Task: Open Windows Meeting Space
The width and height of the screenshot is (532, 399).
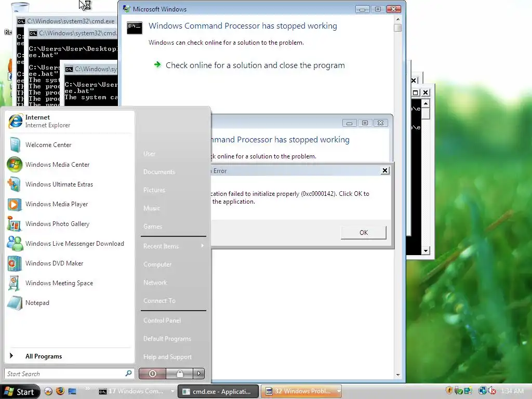Action: [69, 283]
